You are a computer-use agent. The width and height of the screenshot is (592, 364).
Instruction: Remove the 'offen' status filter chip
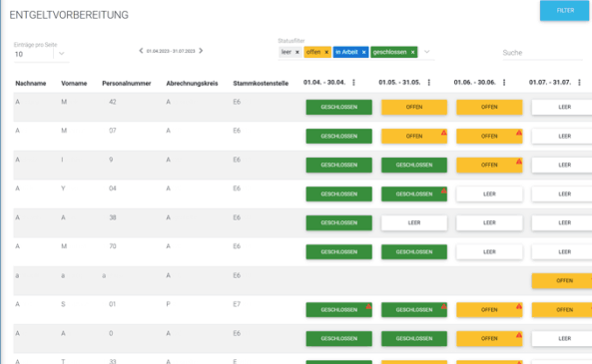point(326,52)
